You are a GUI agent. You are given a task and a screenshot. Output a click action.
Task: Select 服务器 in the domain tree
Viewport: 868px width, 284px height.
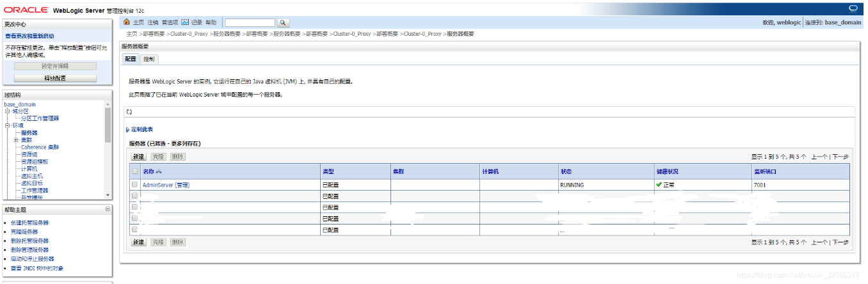tap(29, 132)
